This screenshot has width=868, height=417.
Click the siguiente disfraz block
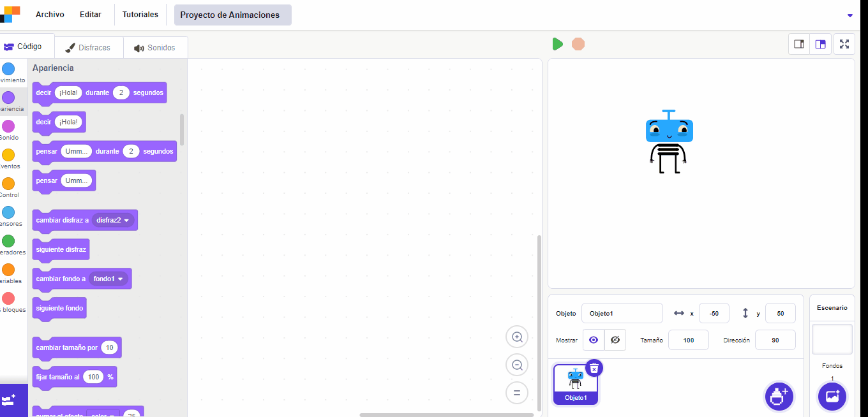pos(61,249)
